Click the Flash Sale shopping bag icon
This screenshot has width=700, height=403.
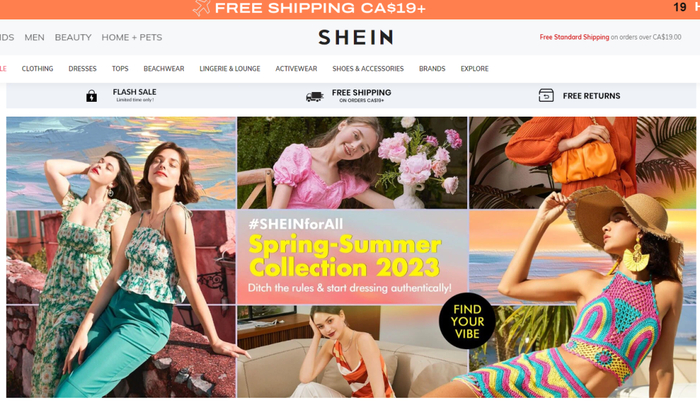point(92,96)
